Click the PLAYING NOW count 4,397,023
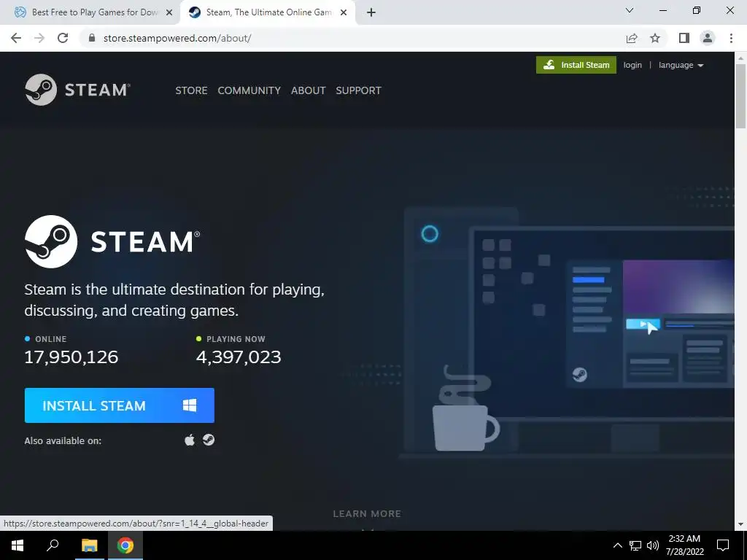The image size is (747, 560). 239,357
